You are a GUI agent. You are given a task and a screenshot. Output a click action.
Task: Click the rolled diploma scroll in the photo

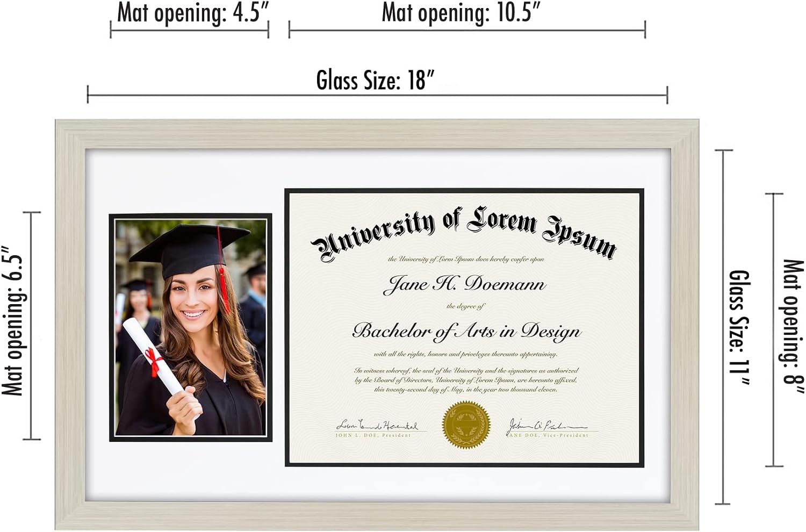(x=152, y=358)
